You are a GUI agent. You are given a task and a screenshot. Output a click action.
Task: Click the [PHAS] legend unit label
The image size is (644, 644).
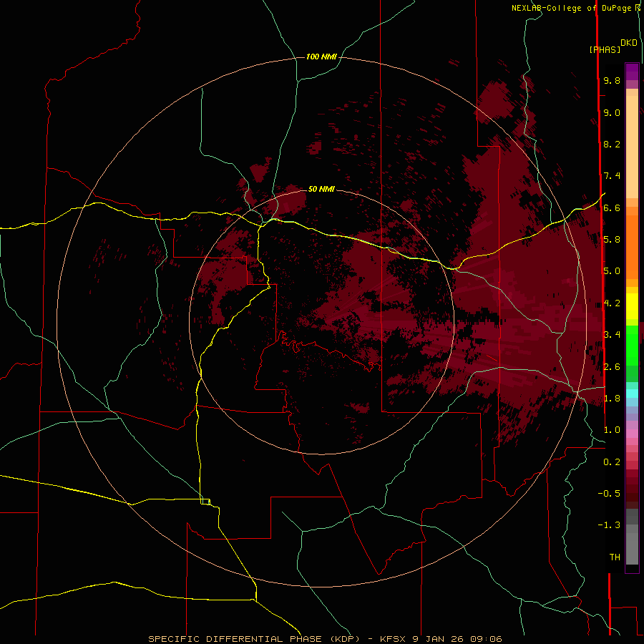(605, 49)
